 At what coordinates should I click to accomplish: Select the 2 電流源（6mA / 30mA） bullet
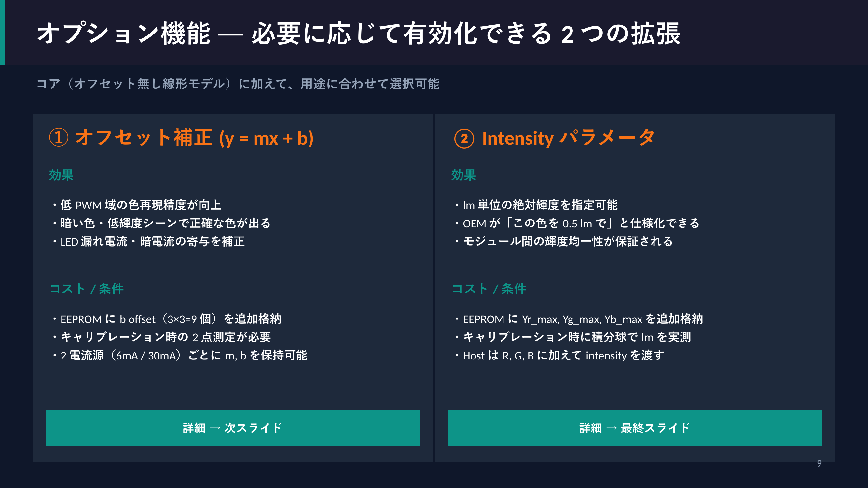click(184, 355)
